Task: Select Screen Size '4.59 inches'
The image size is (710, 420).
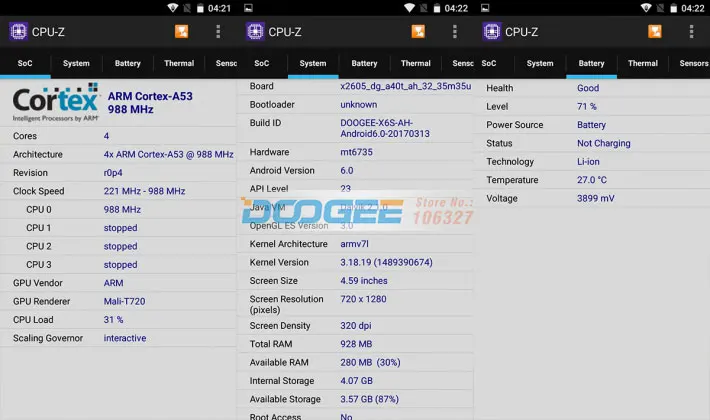Action: pos(364,281)
